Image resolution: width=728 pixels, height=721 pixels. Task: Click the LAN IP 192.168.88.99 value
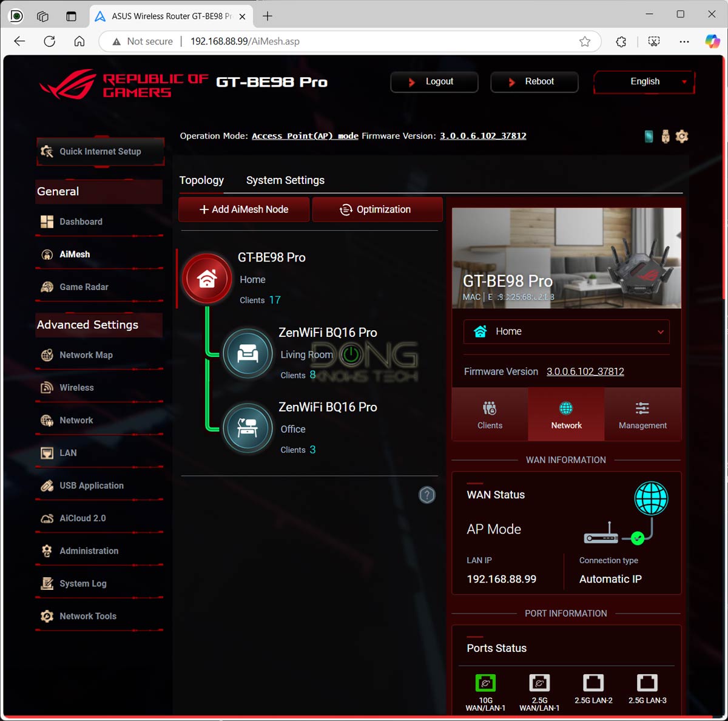(502, 579)
